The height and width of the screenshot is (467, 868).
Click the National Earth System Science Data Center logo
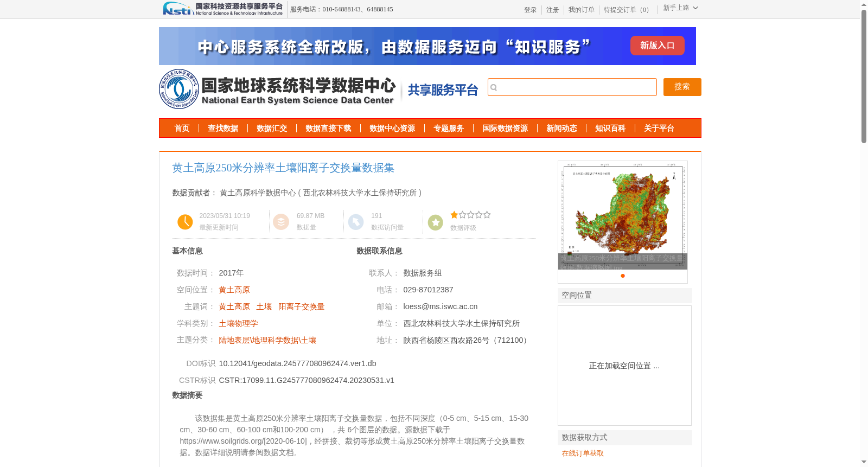point(277,89)
